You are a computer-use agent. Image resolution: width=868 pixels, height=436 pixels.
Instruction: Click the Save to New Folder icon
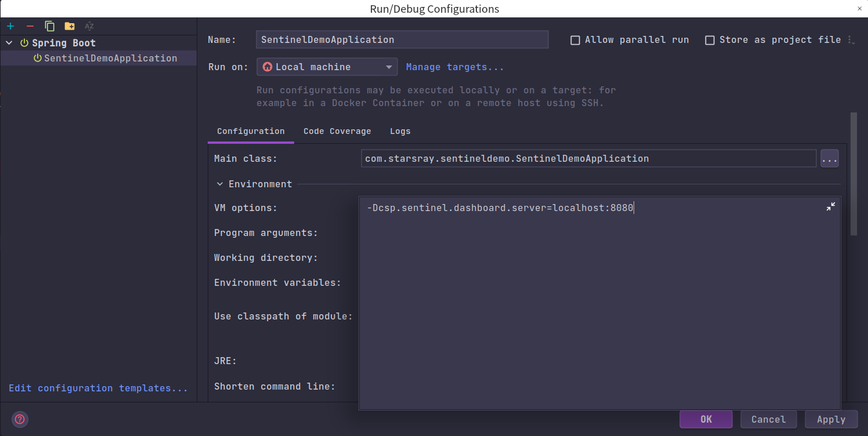70,26
